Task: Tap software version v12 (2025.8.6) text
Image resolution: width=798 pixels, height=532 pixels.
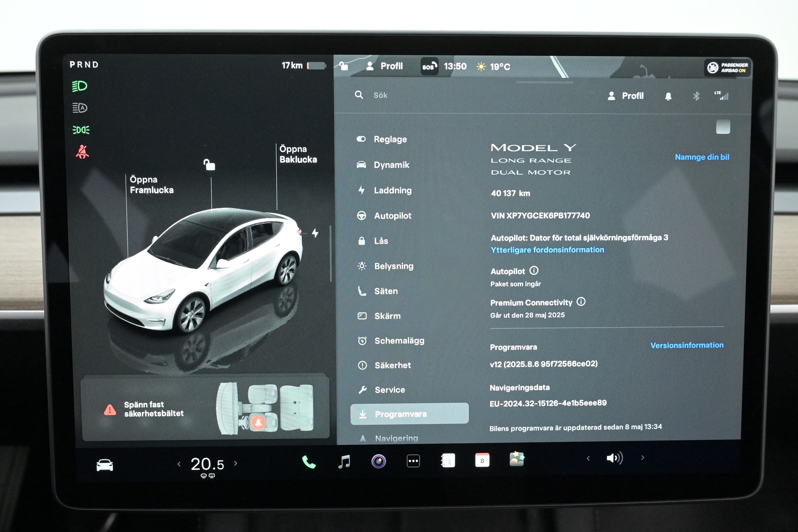Action: coord(544,364)
